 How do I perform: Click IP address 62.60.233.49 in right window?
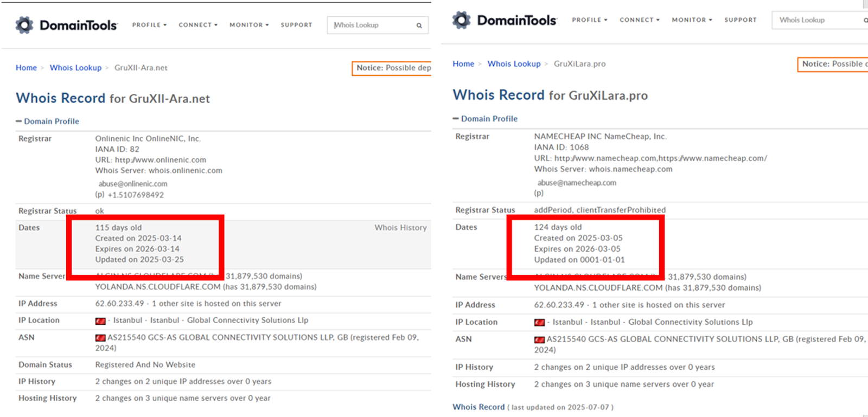[x=559, y=305]
